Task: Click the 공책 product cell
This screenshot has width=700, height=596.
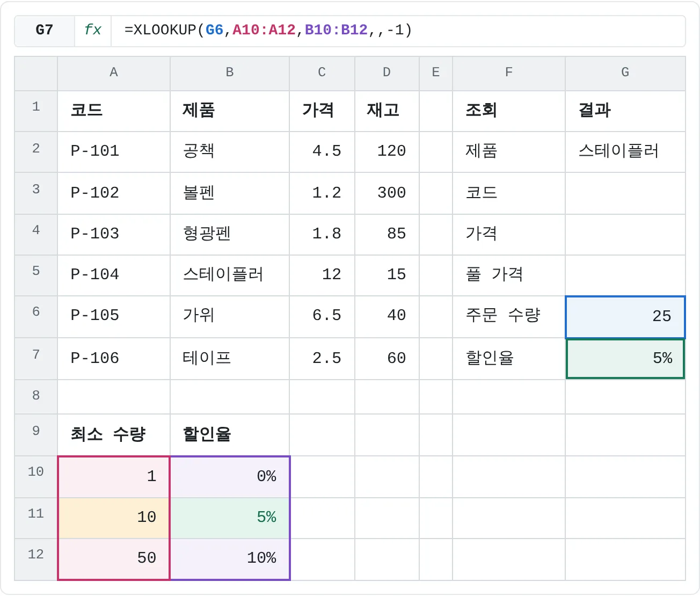Action: click(x=230, y=152)
